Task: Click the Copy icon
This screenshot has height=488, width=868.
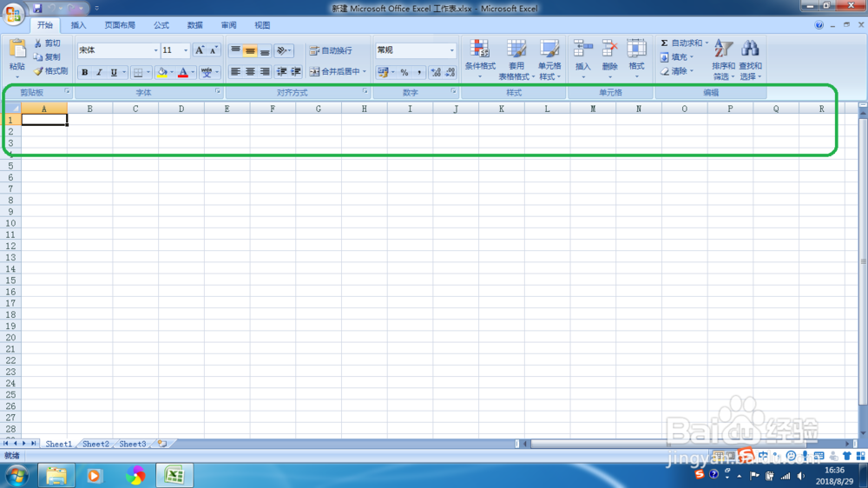Action: coord(38,56)
